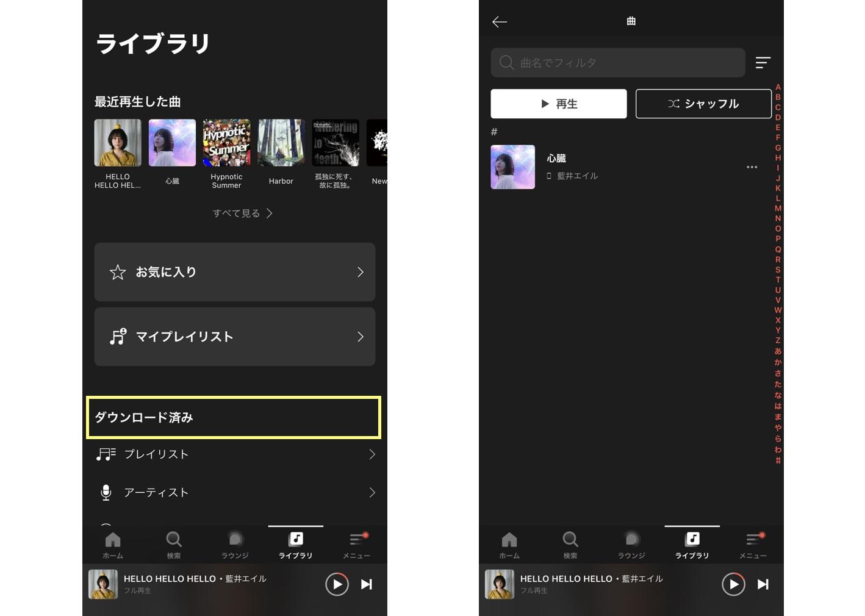This screenshot has width=865, height=616.
Task: Jump to は in index bar
Action: [x=778, y=406]
